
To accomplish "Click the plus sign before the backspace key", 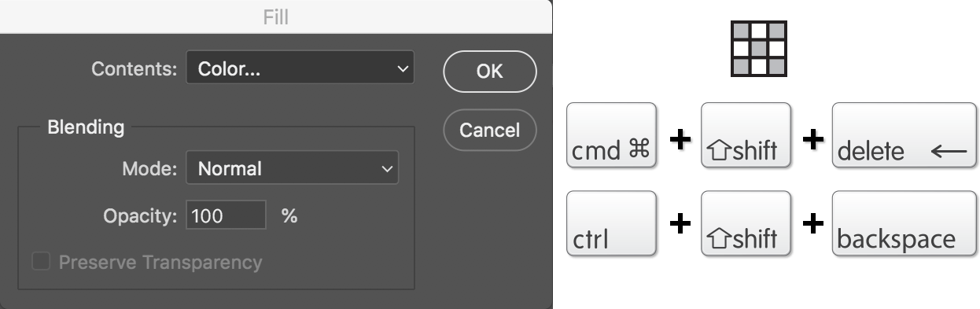I will pyautogui.click(x=812, y=223).
